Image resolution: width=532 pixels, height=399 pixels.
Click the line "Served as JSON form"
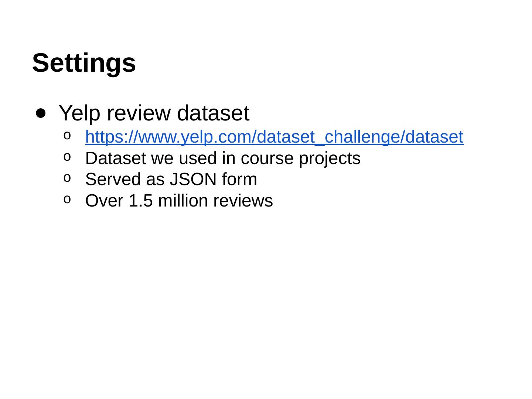tap(171, 180)
